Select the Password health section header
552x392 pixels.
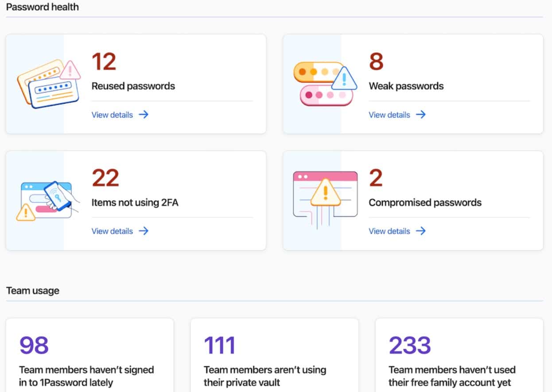click(42, 7)
